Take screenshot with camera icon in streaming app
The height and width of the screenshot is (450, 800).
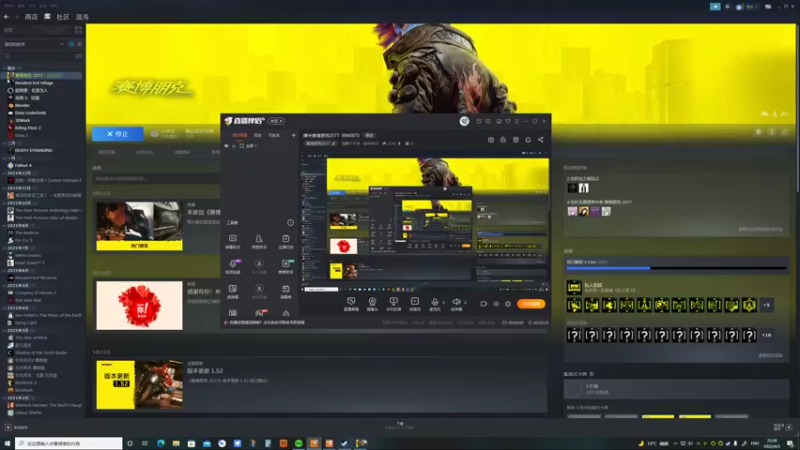pyautogui.click(x=491, y=140)
